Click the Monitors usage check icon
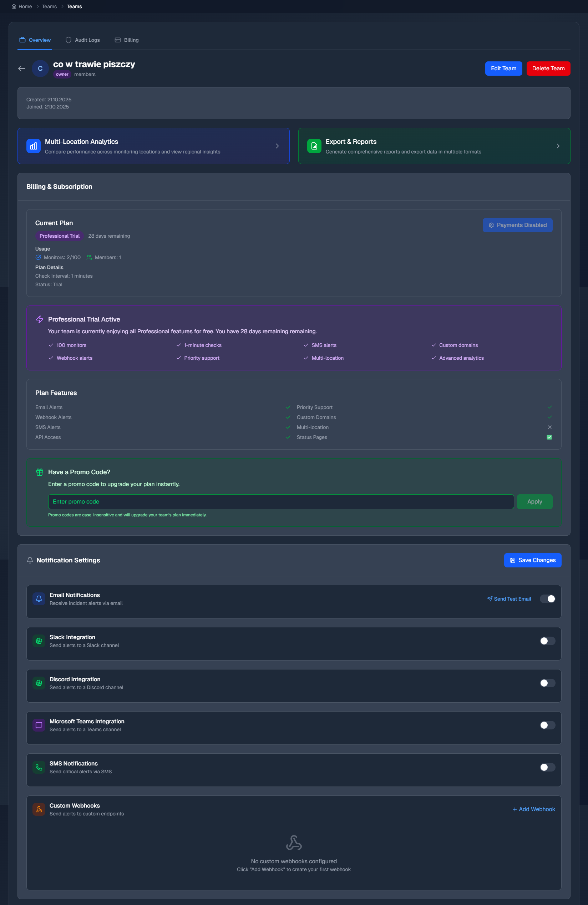588x905 pixels. [38, 257]
